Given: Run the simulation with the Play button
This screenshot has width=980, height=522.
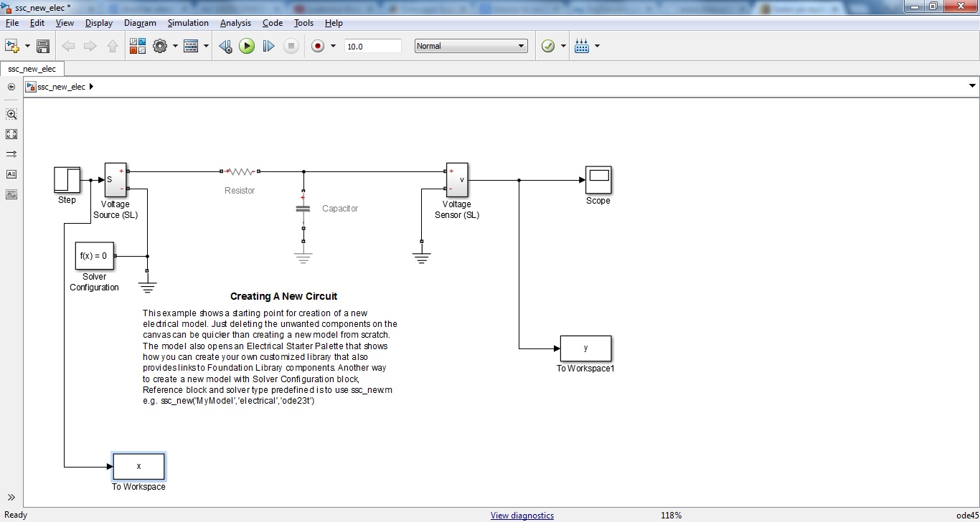Looking at the screenshot, I should [x=247, y=47].
